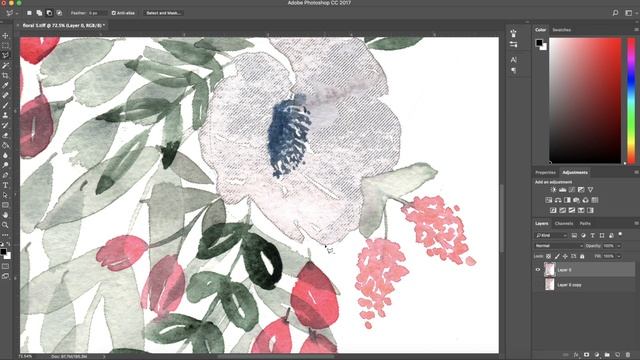
Task: Select the Clone Stamp tool
Action: (5, 116)
